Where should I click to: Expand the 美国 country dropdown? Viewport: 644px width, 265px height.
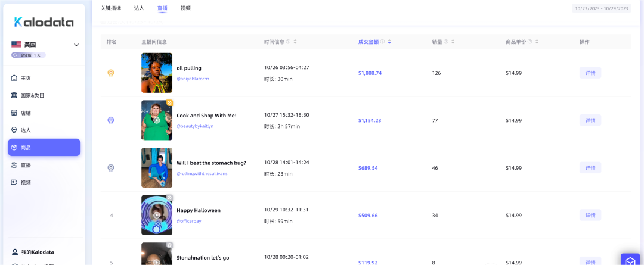tap(76, 45)
